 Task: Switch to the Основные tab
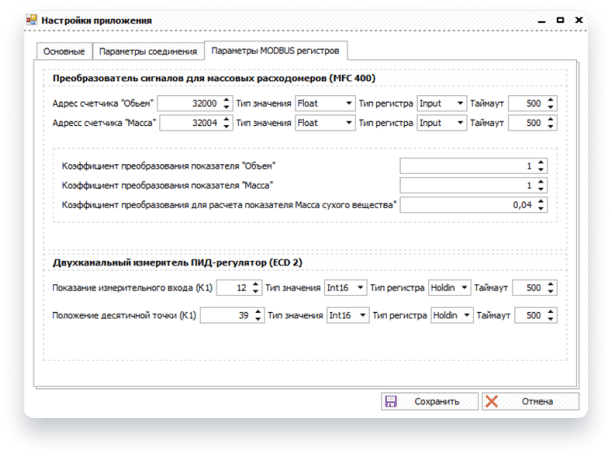click(x=64, y=52)
